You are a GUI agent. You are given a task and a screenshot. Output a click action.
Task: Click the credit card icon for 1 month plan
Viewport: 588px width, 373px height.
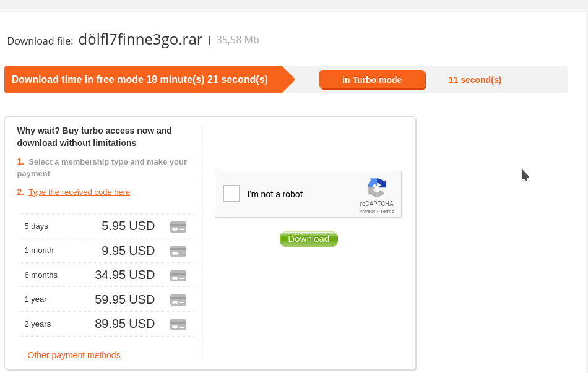[x=178, y=251]
